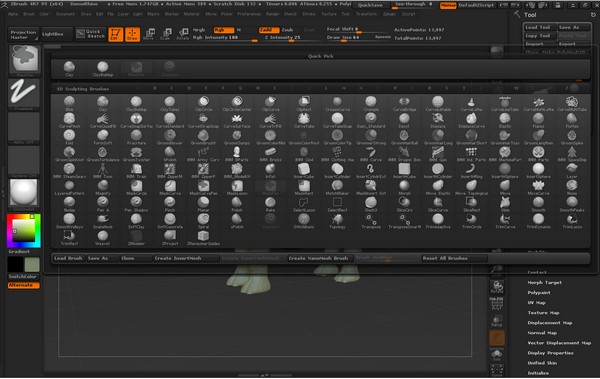Screen dimensions: 600x379
Task: Expand the Display Properties section
Action: (x=550, y=353)
